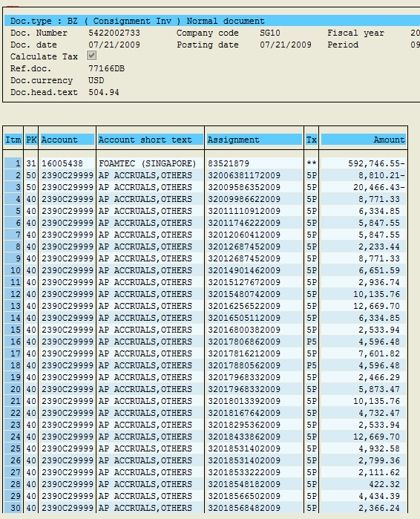The height and width of the screenshot is (519, 420).
Task: Click the Ref.doc. value 77166DB
Action: tap(107, 69)
